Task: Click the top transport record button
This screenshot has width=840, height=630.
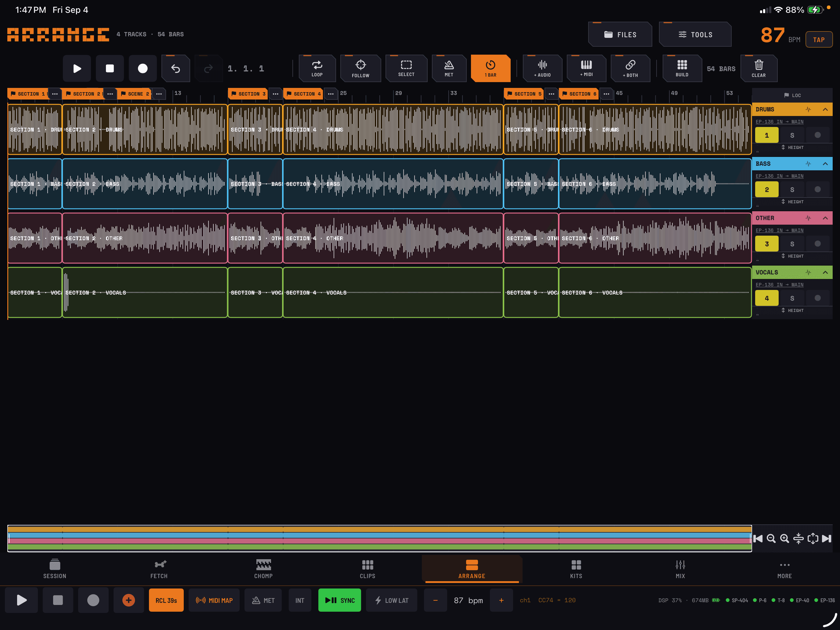Action: point(143,68)
